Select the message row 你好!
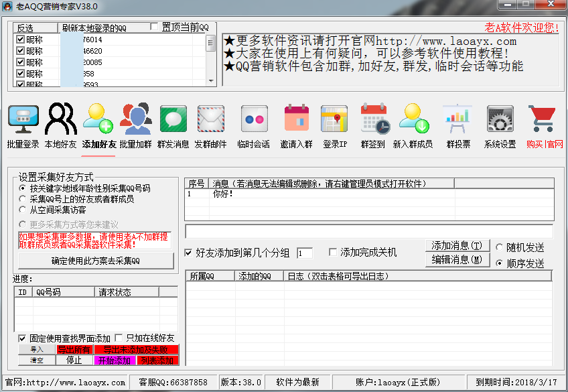Image resolution: width=568 pixels, height=392 pixels. (369, 194)
